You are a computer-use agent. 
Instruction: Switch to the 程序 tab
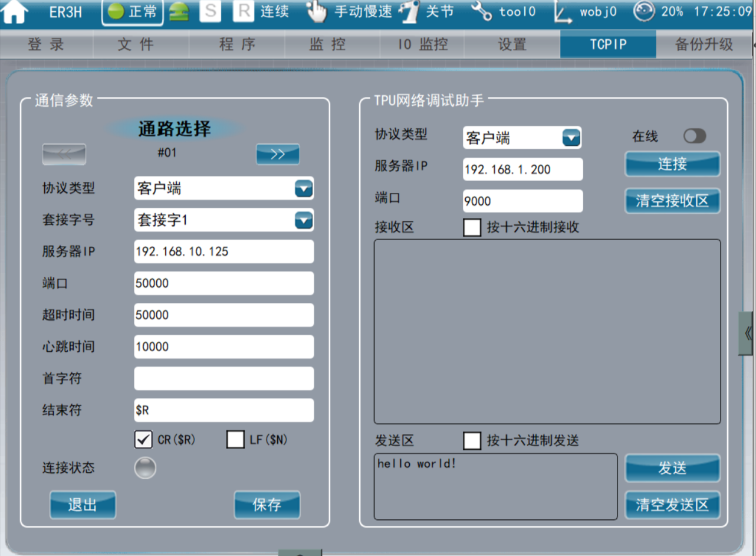tap(237, 44)
